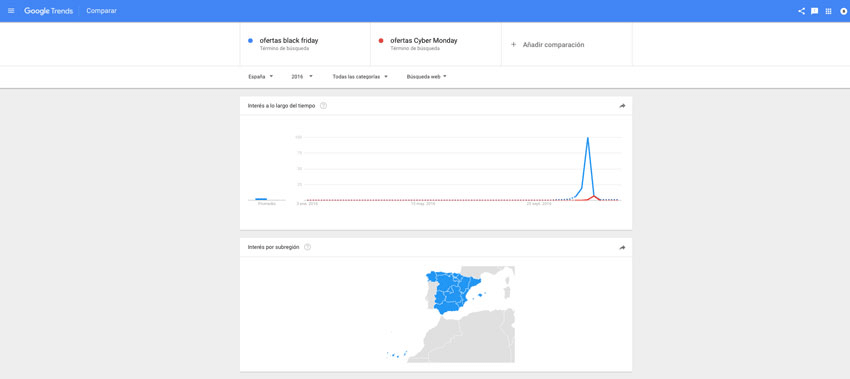Show help for Interés por subregión
This screenshot has height=379, width=850.
tap(307, 247)
